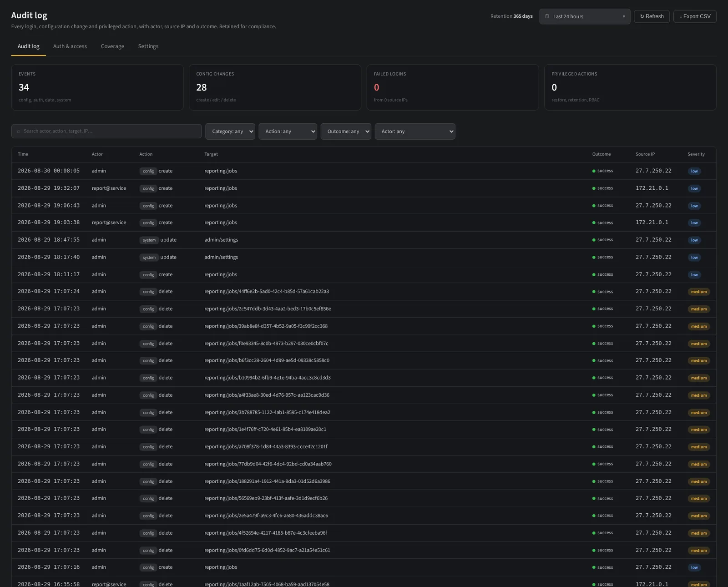Viewport: 728px width, 587px height.
Task: Click the Privileged actions summary card
Action: point(630,87)
